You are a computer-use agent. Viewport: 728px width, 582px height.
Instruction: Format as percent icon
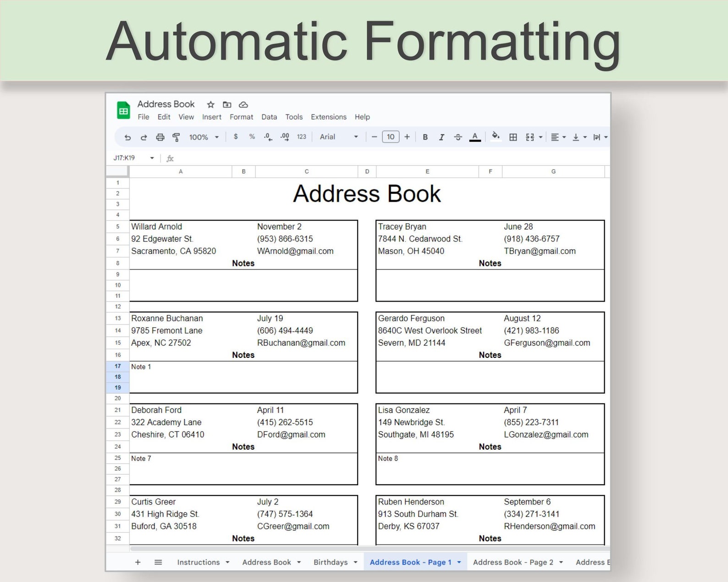[252, 137]
